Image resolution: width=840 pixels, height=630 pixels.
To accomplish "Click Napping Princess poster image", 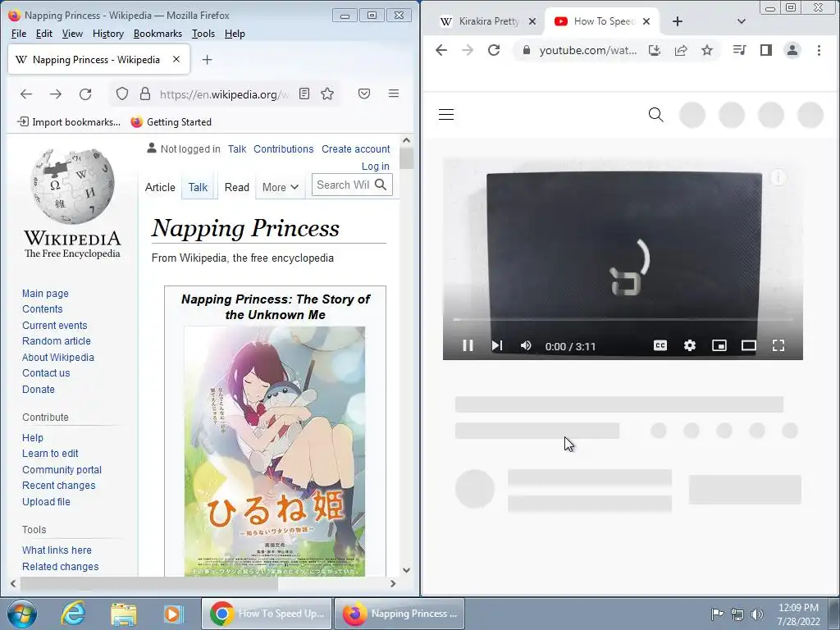I will [x=274, y=451].
